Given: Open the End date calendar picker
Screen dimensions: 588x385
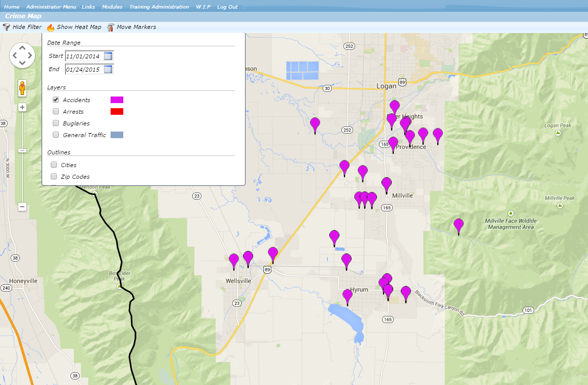Looking at the screenshot, I should point(108,69).
